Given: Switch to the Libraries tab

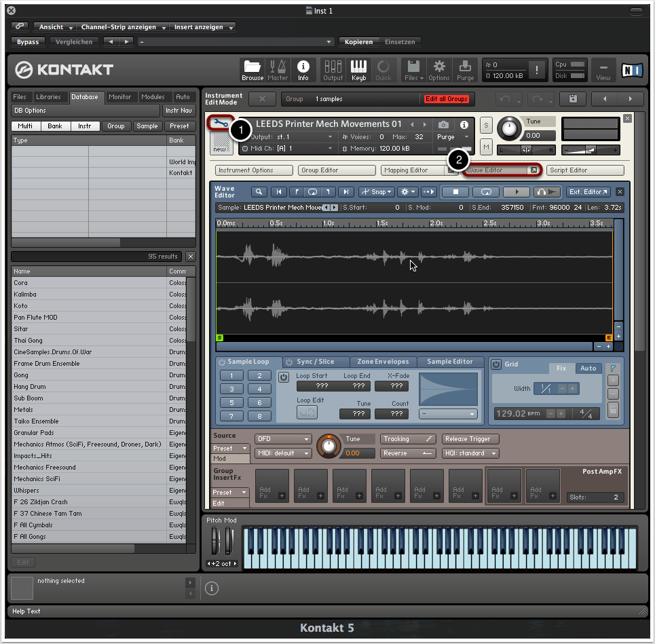Looking at the screenshot, I should tap(48, 97).
